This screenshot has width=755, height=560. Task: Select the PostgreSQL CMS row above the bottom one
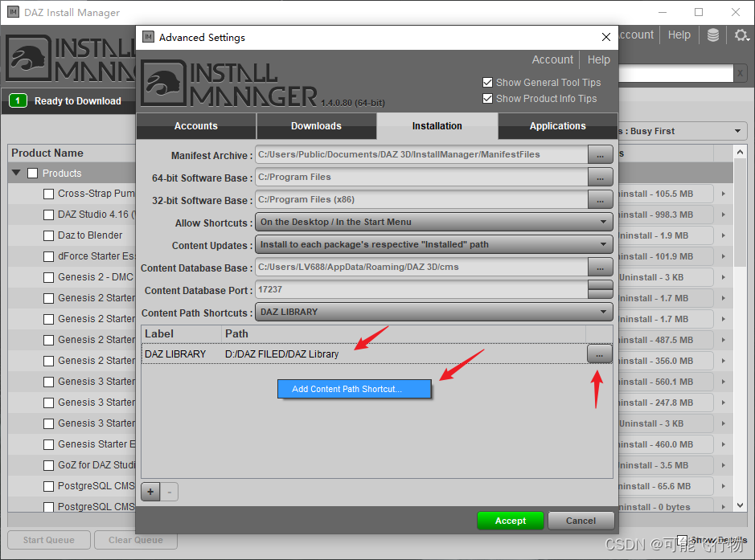point(72,486)
